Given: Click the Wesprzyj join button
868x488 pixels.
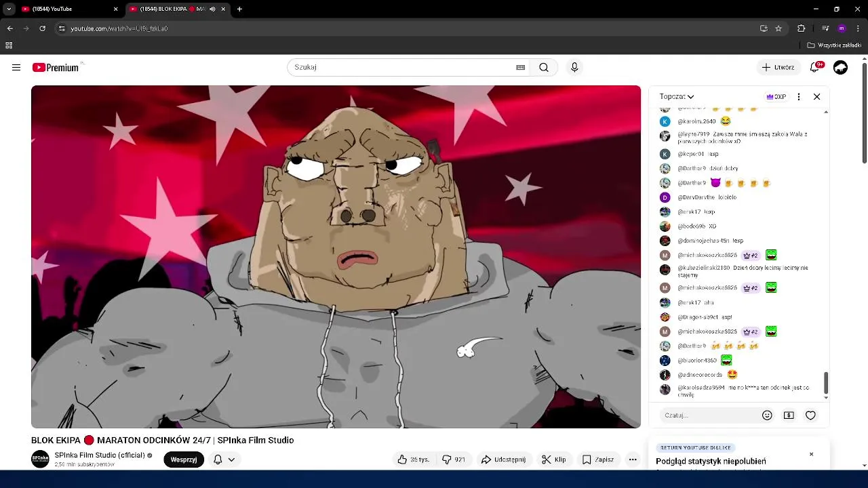Looking at the screenshot, I should (184, 460).
